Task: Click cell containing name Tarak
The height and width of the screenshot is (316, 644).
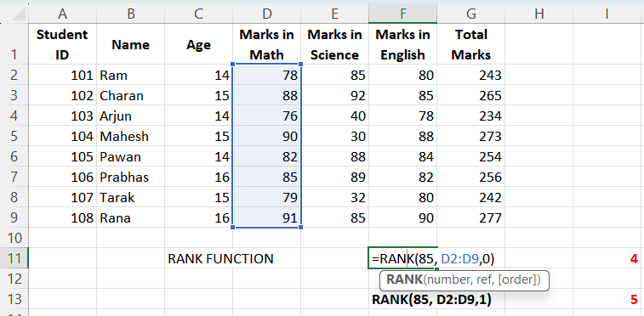Action: tap(131, 198)
